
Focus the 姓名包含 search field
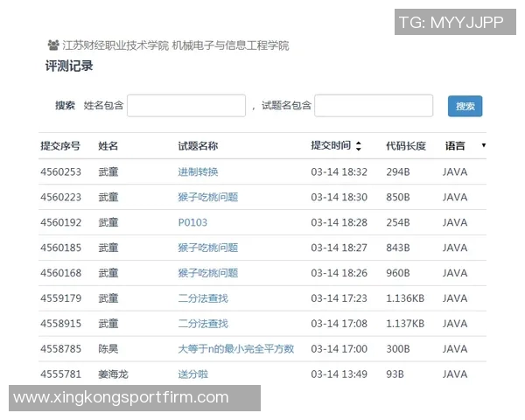[x=186, y=106]
